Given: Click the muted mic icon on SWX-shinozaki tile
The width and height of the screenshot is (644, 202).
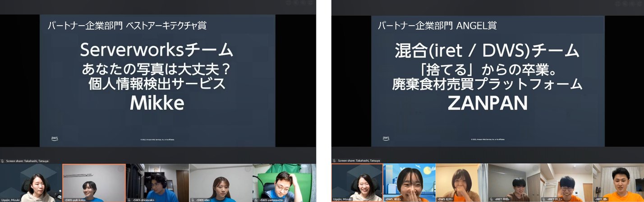Looking at the screenshot, I should 130,200.
